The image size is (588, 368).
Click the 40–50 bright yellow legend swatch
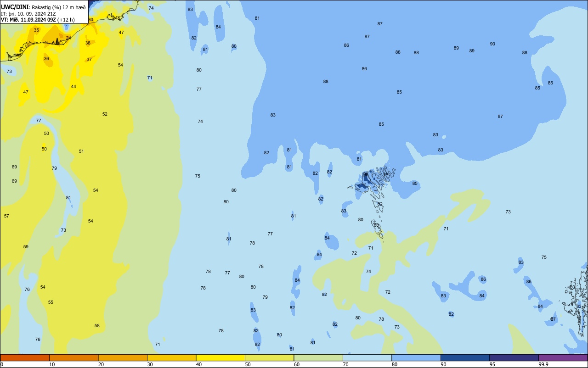point(220,357)
